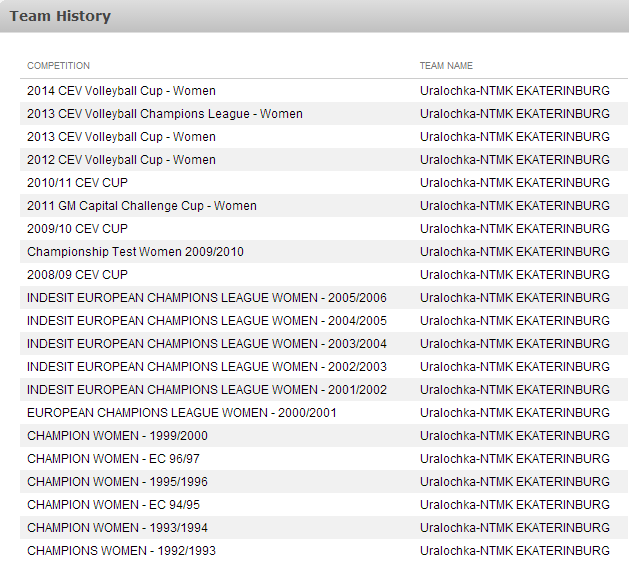629x562 pixels.
Task: Click team name in CHAMPION WOMEN 1999/2000 row
Action: pos(515,436)
